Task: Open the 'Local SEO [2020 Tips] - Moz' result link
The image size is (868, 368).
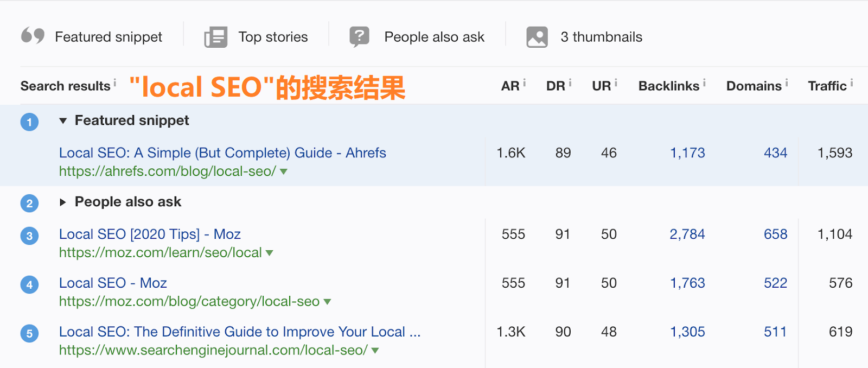Action: click(x=150, y=234)
